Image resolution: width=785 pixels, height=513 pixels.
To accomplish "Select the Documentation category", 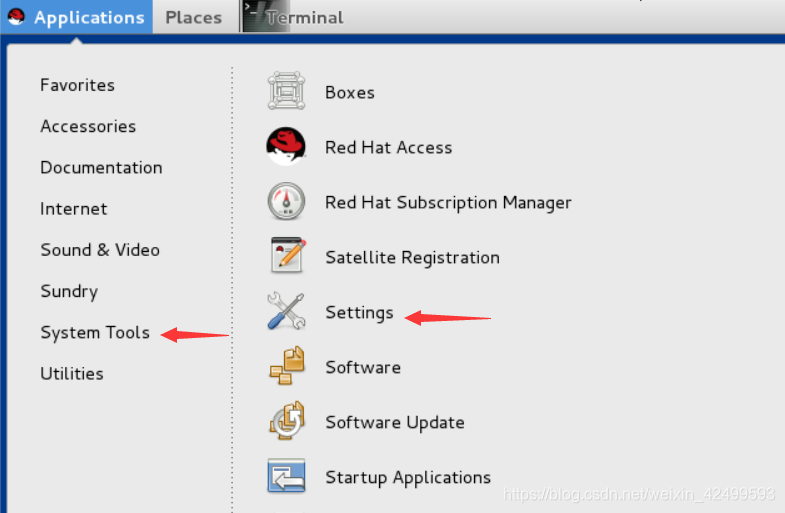I will click(101, 168).
